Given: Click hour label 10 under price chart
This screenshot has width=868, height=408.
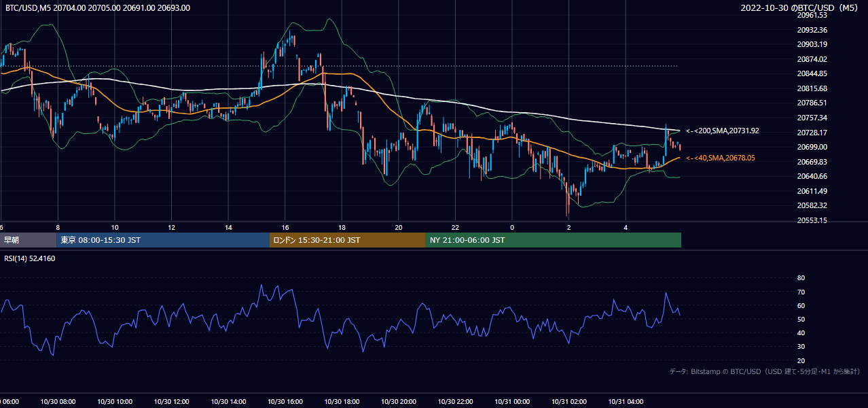Looking at the screenshot, I should (x=115, y=227).
